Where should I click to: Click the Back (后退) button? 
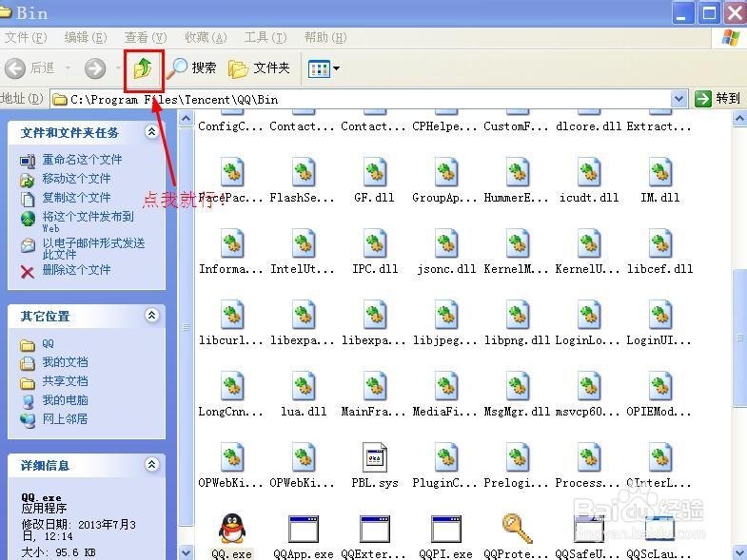pos(29,68)
